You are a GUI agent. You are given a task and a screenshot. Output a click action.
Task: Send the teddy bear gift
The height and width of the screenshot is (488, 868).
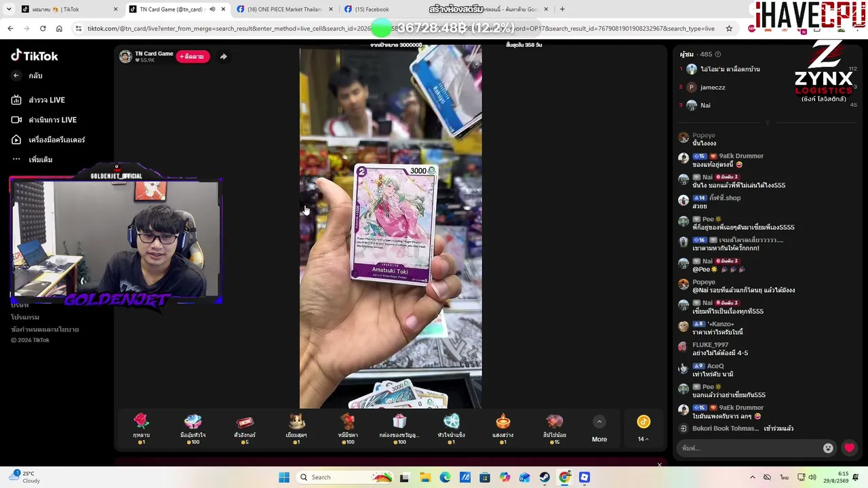click(348, 428)
